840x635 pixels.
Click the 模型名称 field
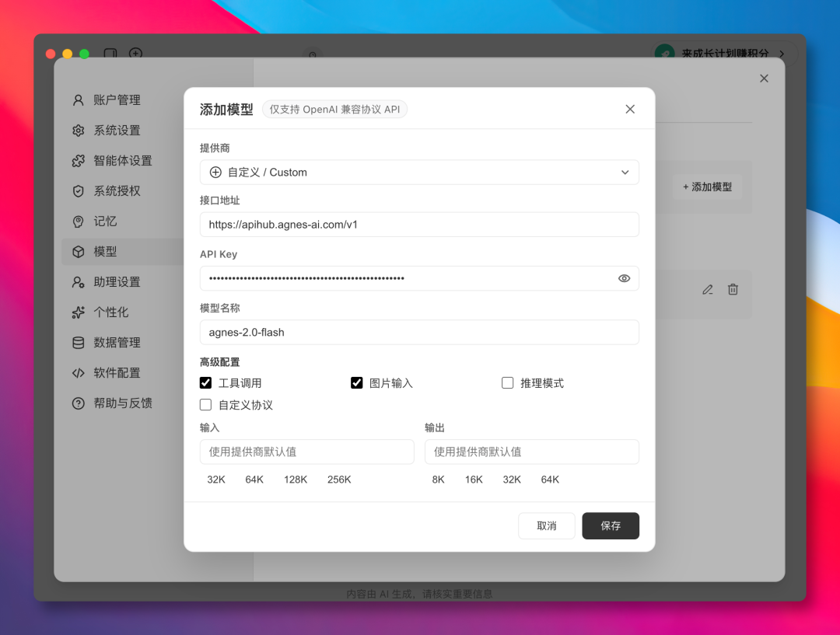[419, 333]
